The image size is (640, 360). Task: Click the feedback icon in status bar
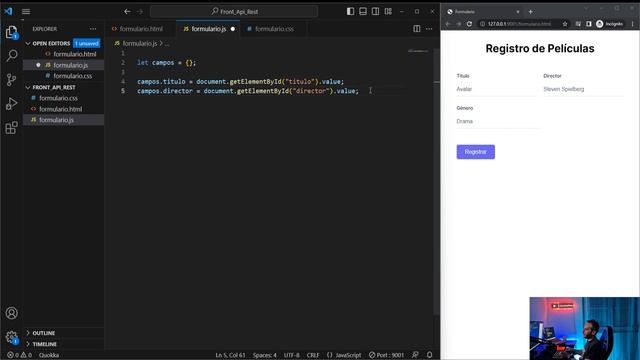tap(415, 355)
